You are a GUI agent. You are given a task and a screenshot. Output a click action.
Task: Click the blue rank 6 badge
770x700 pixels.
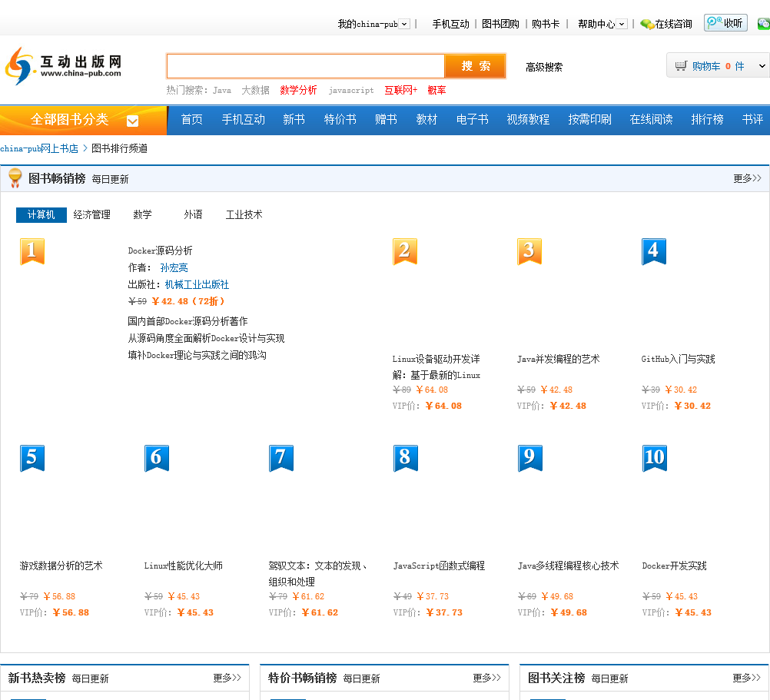click(157, 458)
